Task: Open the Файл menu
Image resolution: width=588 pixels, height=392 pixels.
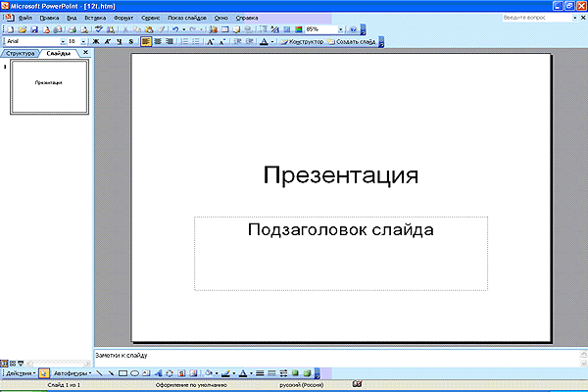Action: click(x=25, y=18)
